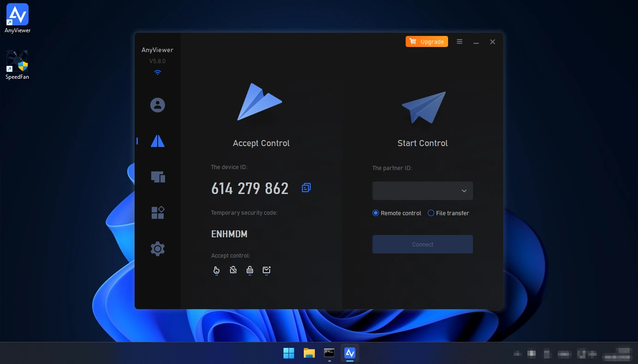The image size is (638, 364).
Task: Toggle the envelope request accept control icon
Action: [x=266, y=270]
